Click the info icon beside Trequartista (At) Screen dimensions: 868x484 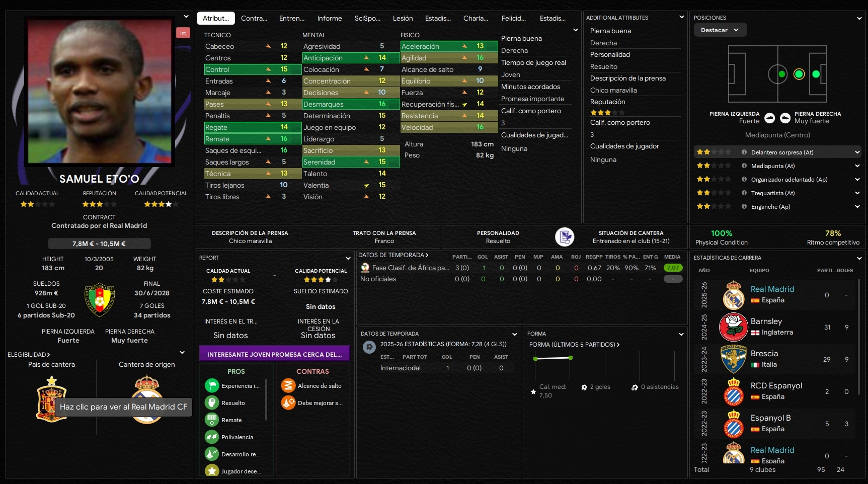click(x=744, y=193)
